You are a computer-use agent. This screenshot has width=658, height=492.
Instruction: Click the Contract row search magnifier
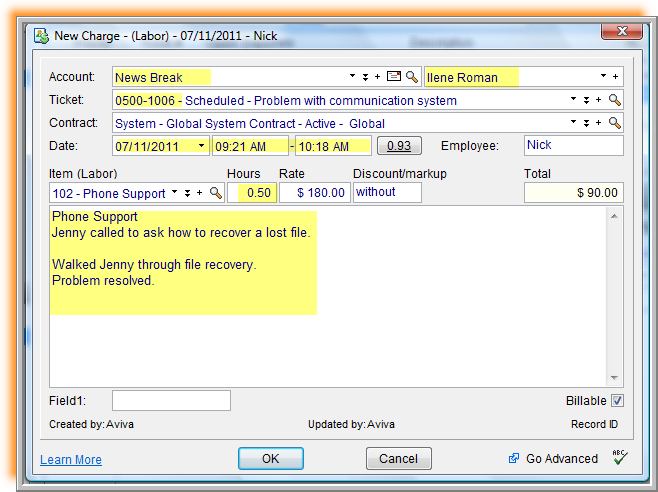(x=615, y=123)
